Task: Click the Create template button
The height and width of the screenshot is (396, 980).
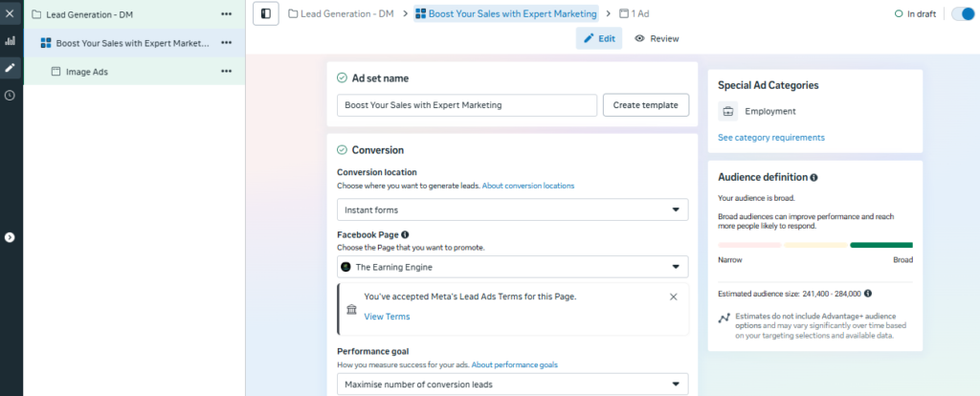Action: click(645, 105)
